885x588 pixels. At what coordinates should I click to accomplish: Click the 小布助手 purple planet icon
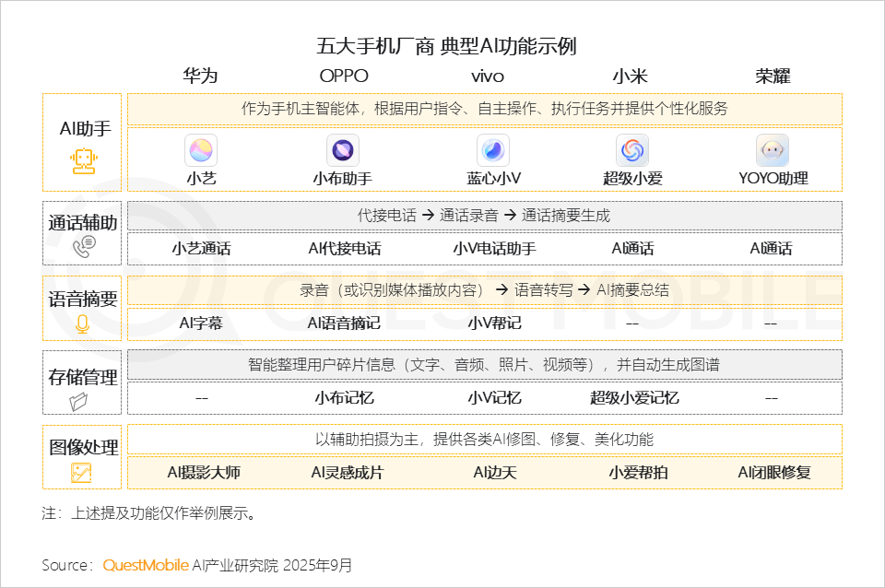(x=343, y=150)
